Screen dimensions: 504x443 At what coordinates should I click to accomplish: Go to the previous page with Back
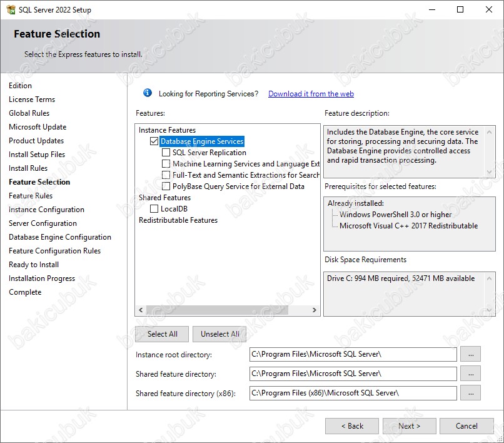pyautogui.click(x=352, y=426)
